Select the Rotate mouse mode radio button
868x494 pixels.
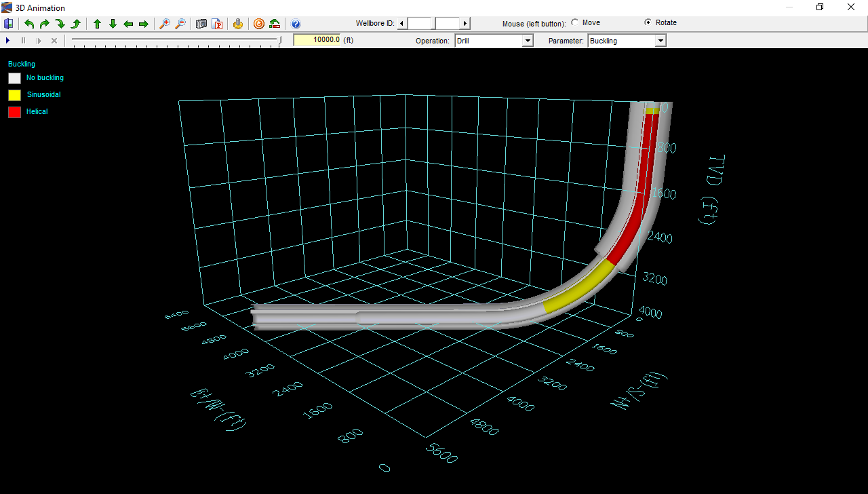tap(648, 22)
